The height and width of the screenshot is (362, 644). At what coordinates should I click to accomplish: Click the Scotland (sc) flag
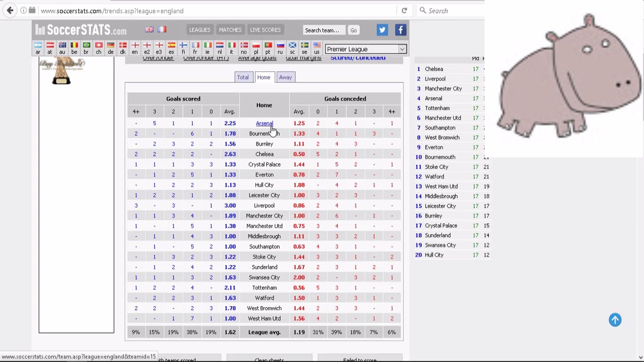coord(292,46)
